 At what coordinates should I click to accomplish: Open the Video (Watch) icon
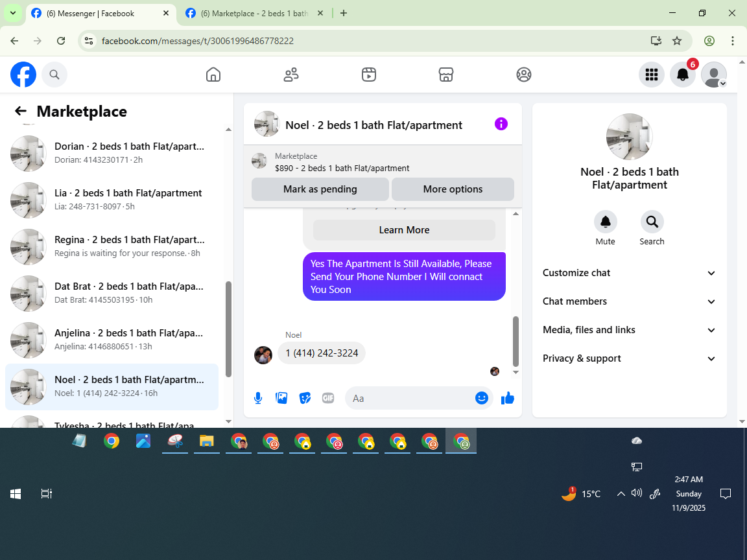click(369, 75)
